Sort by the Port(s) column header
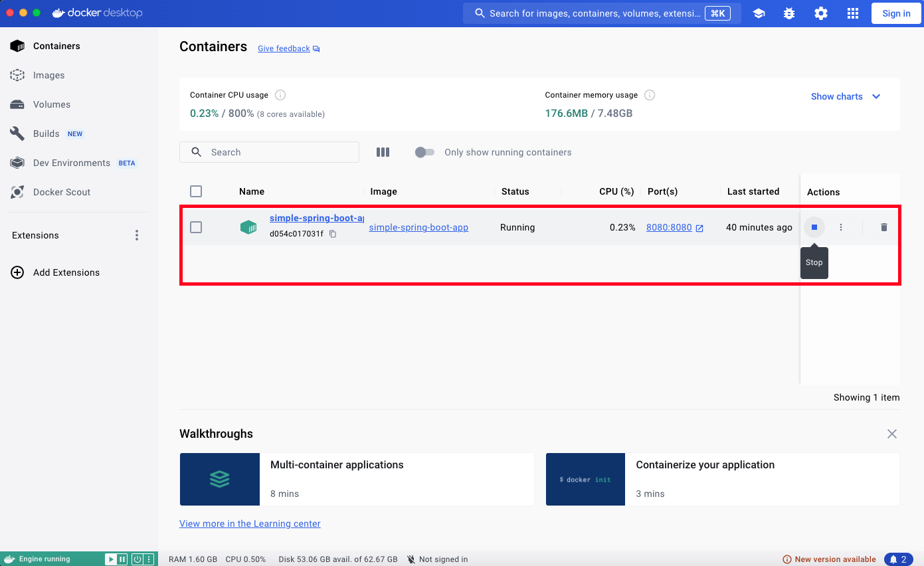924x566 pixels. pos(662,191)
